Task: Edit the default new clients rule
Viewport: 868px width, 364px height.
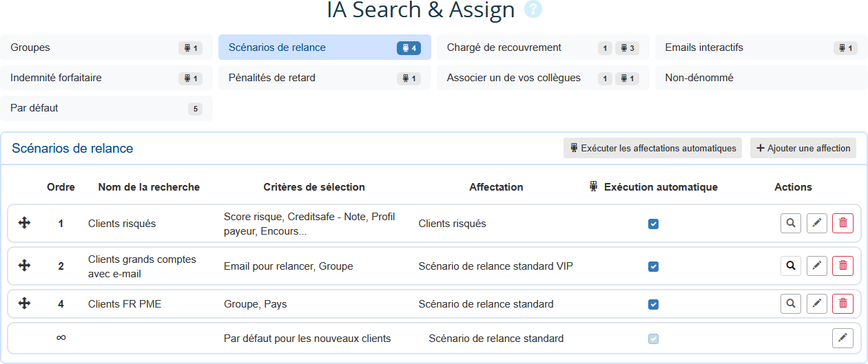Action: (x=843, y=338)
